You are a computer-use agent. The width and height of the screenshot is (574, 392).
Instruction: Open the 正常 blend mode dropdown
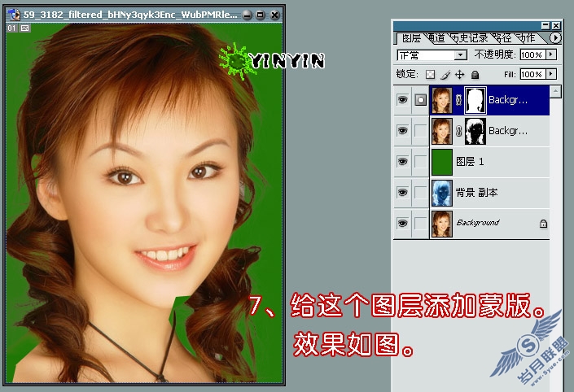[432, 55]
